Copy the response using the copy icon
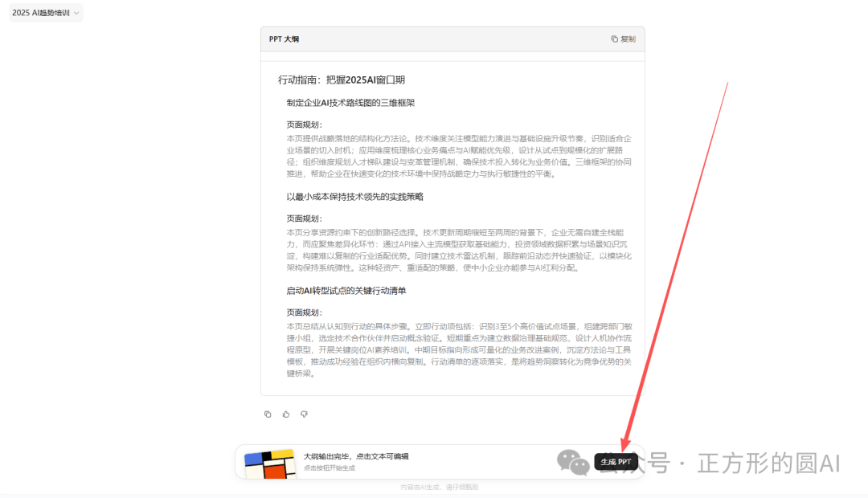 pos(268,414)
